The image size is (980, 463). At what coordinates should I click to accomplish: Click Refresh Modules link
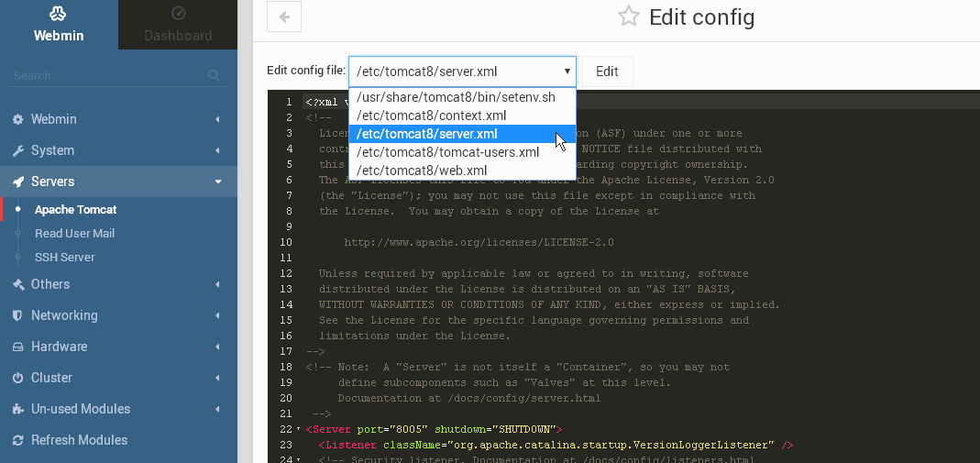(x=80, y=440)
